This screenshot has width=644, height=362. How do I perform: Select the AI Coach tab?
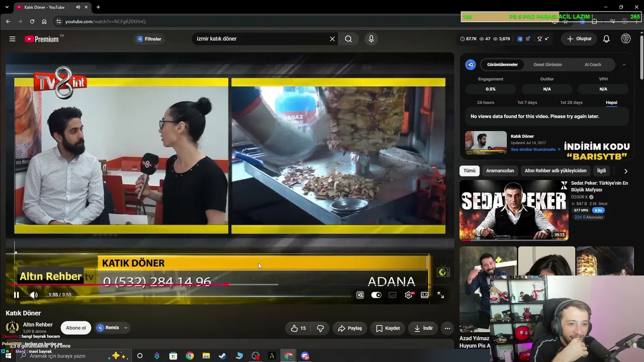coord(593,64)
